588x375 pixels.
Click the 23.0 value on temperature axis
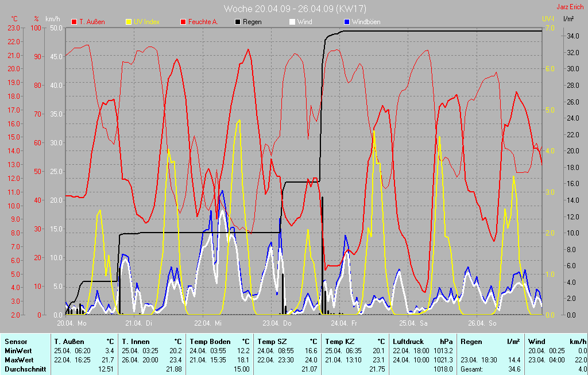coord(14,28)
